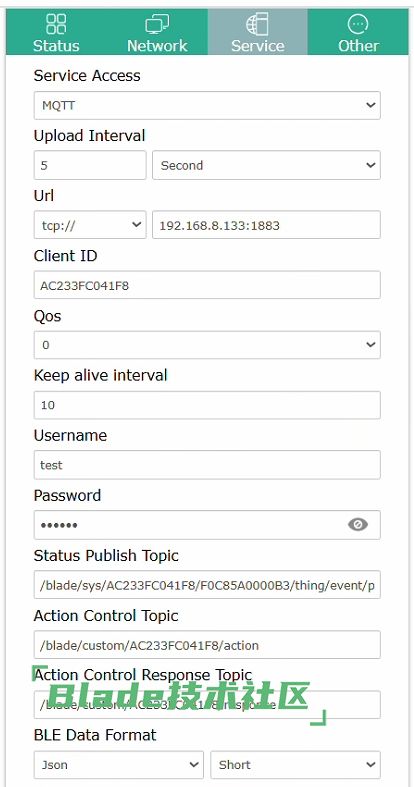
Task: Click the Service globe icon
Action: pyautogui.click(x=257, y=24)
